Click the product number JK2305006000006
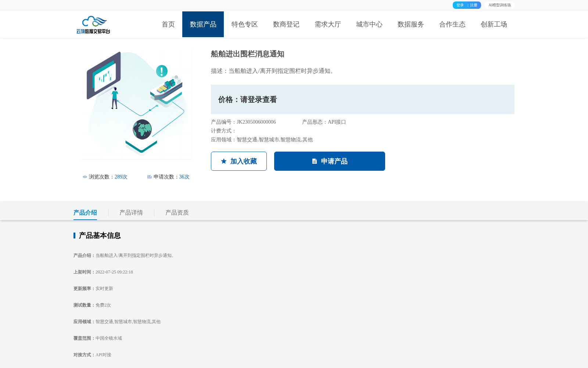The image size is (588, 368). click(256, 122)
